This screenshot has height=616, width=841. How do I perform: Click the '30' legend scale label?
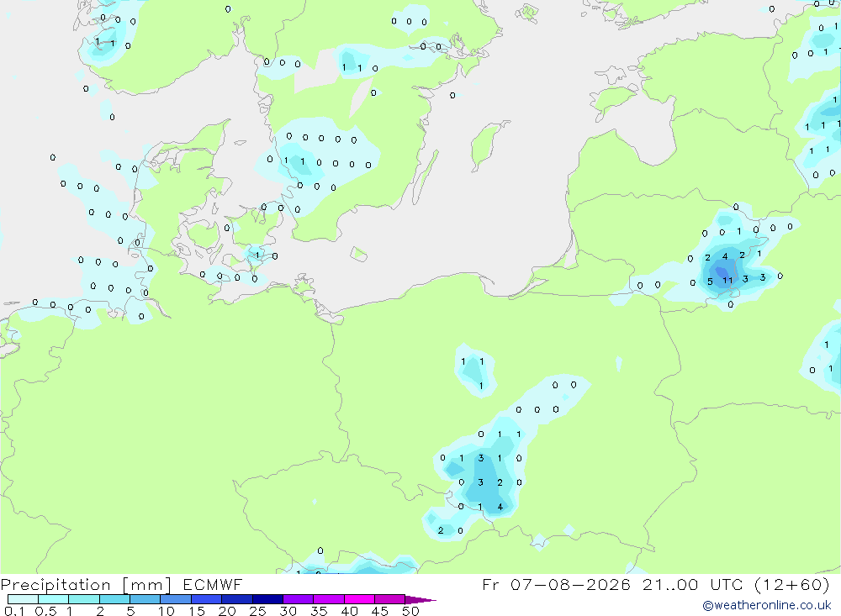(x=288, y=611)
